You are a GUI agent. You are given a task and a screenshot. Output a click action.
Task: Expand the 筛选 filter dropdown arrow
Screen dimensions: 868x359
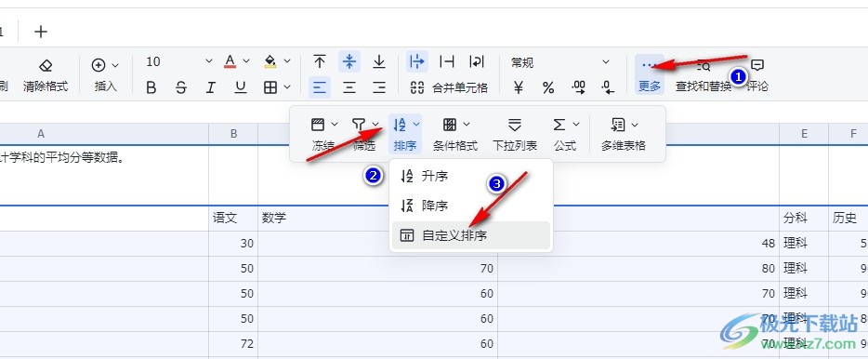[375, 125]
